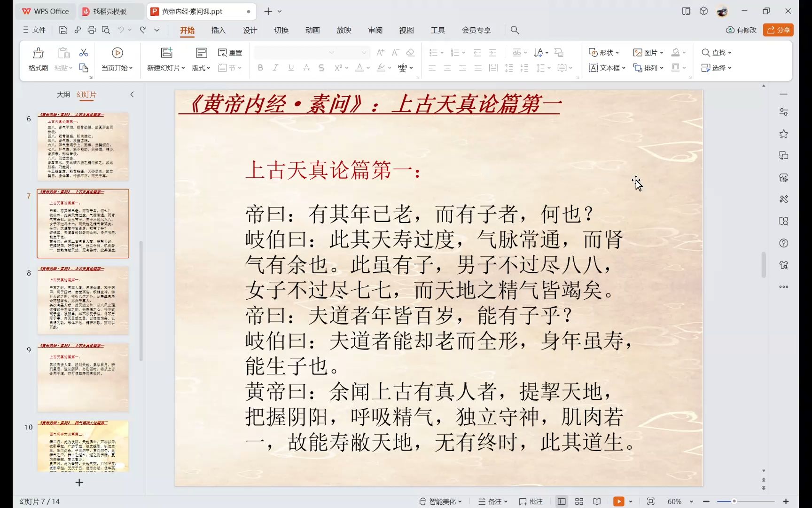Click the 有修改 status button
The image size is (812, 508).
(x=741, y=30)
